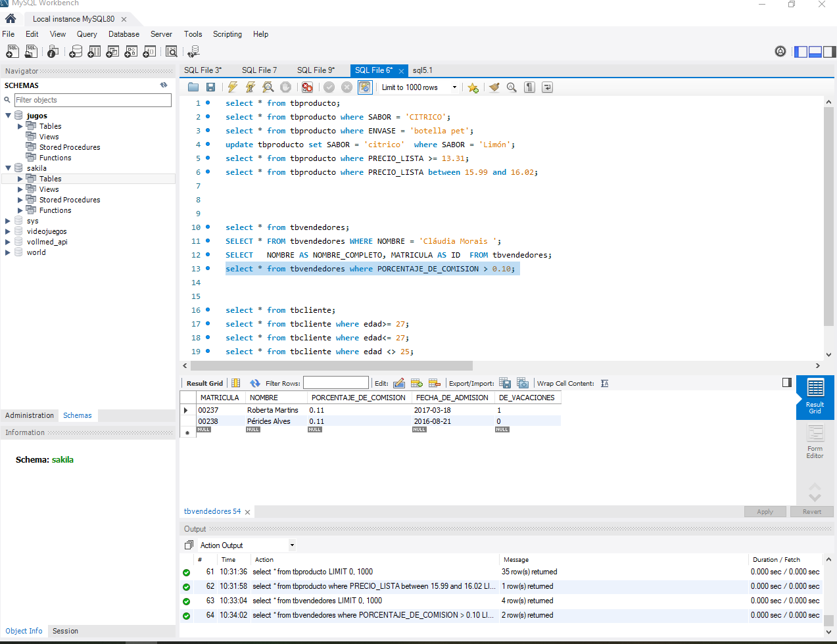Save the script to file
Image resolution: width=837 pixels, height=644 pixels.
coord(211,87)
